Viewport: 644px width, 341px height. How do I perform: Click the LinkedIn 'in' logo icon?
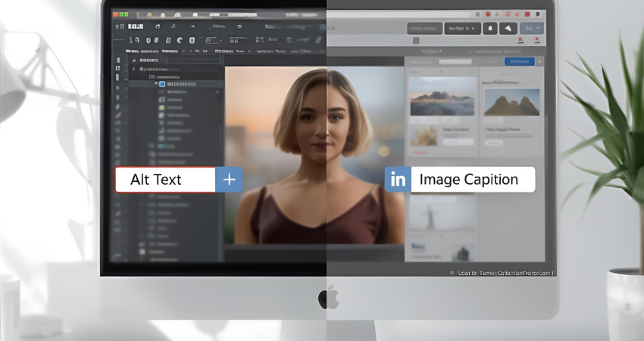click(398, 180)
